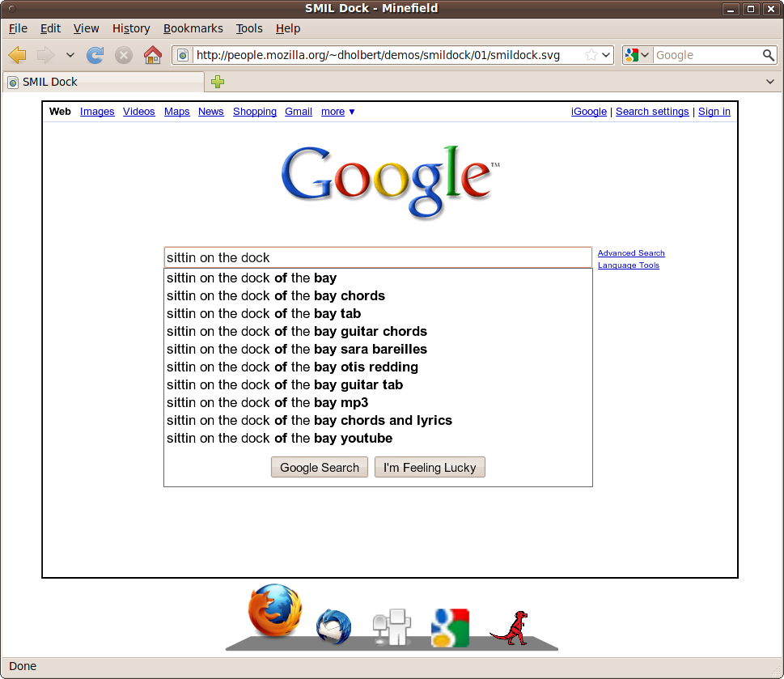784x679 pixels.
Task: Click the Shopping link
Action: (255, 112)
